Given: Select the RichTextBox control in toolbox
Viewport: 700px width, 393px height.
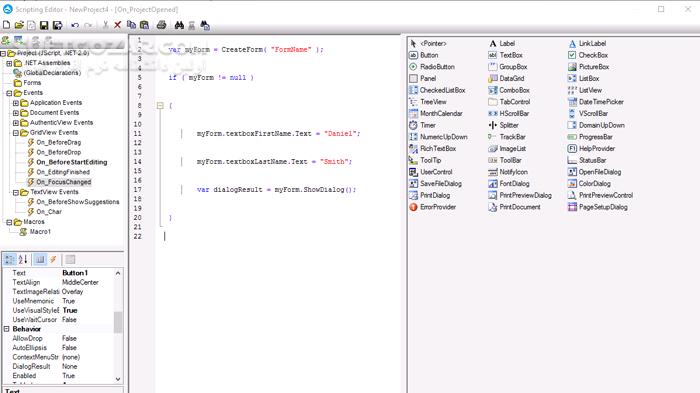Looking at the screenshot, I should [433, 148].
